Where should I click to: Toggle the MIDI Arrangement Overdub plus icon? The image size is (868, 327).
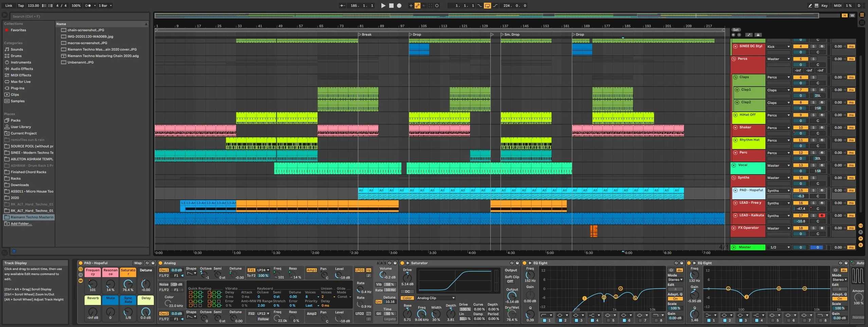point(411,5)
